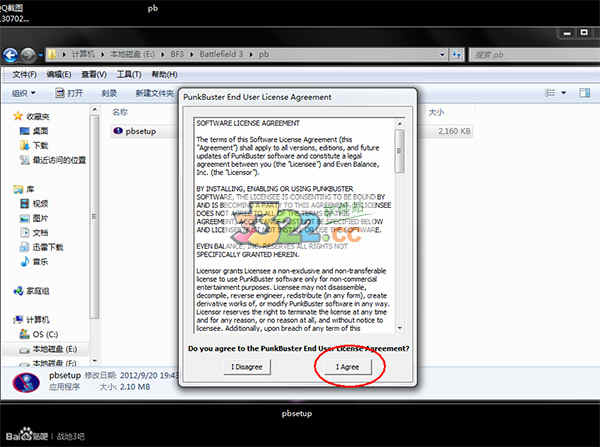Click the I Disagree button

pyautogui.click(x=247, y=367)
